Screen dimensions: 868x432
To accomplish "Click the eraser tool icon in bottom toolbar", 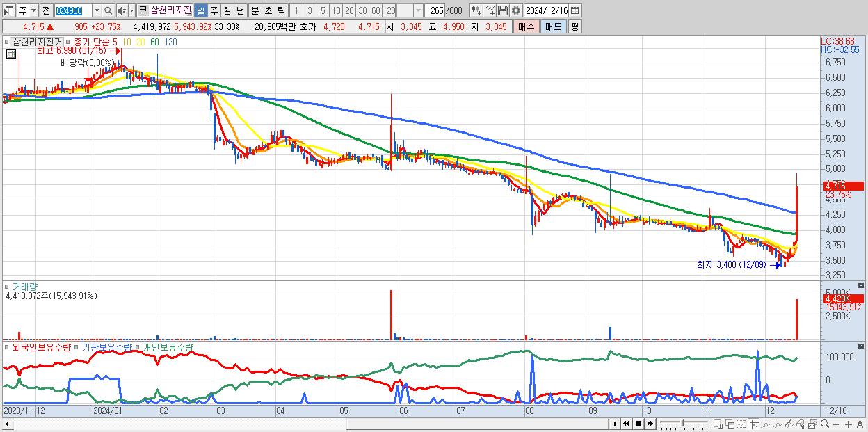I will click(x=801, y=424).
